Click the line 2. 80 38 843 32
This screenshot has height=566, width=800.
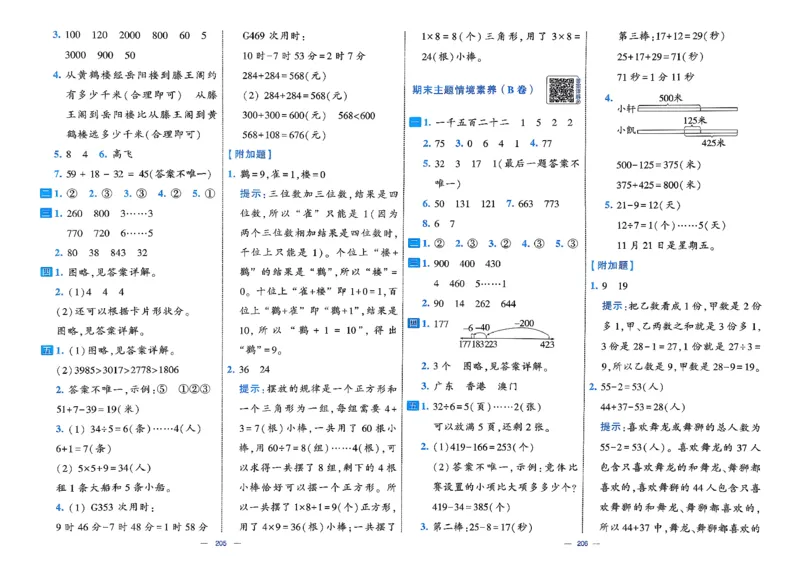(101, 253)
